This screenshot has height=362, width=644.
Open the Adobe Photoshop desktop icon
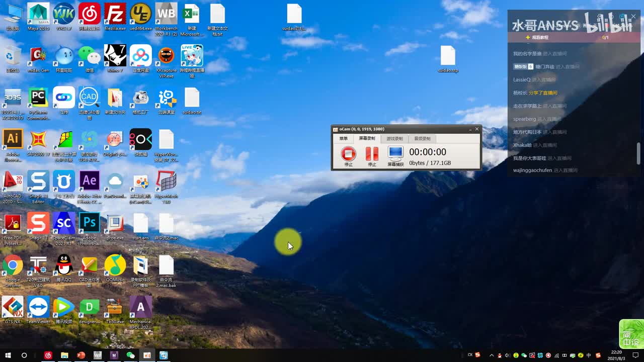point(90,229)
